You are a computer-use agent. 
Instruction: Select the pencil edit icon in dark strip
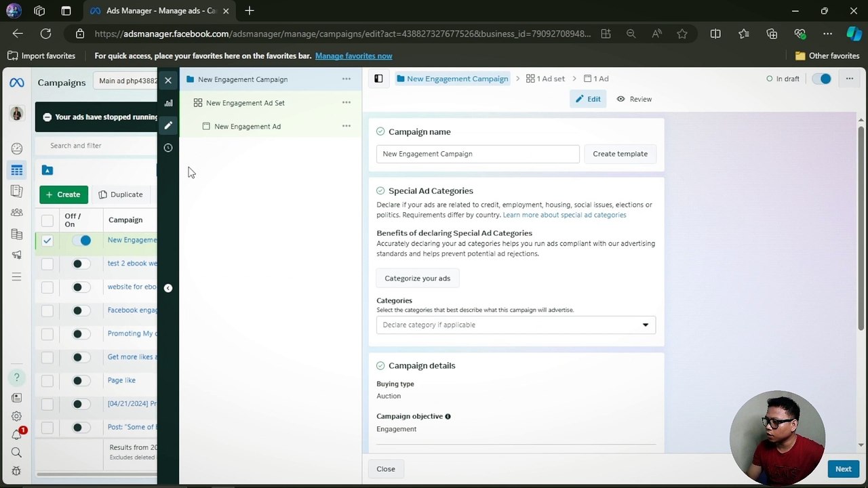[x=168, y=125]
